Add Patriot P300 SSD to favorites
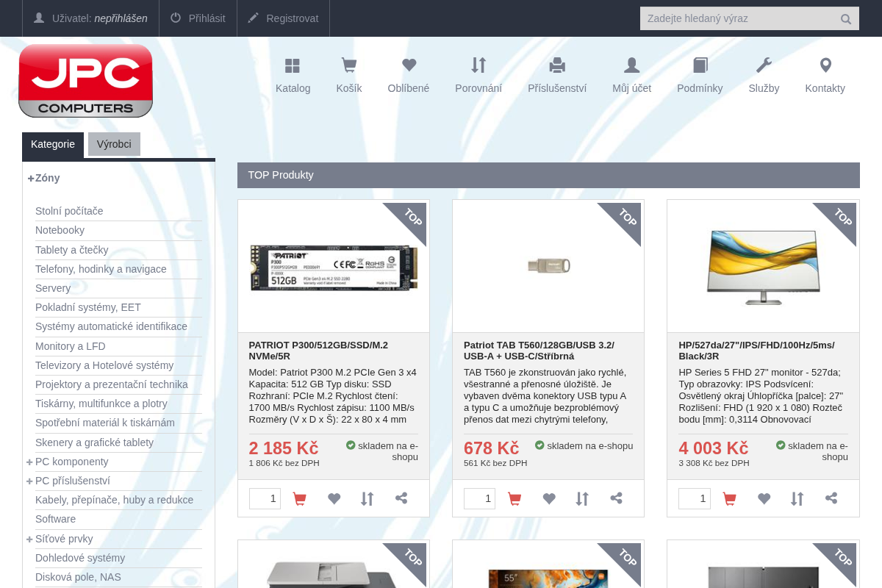 [334, 499]
